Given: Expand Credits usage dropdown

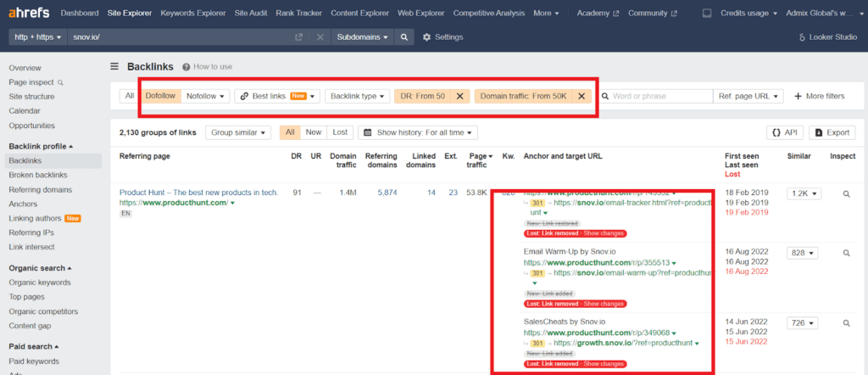Looking at the screenshot, I should (748, 13).
